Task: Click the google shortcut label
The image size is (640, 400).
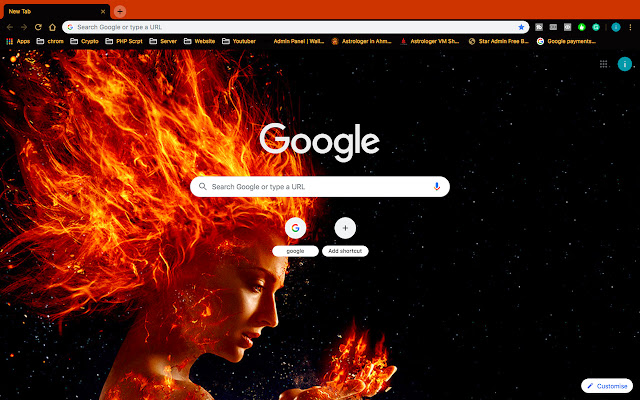Action: (295, 251)
